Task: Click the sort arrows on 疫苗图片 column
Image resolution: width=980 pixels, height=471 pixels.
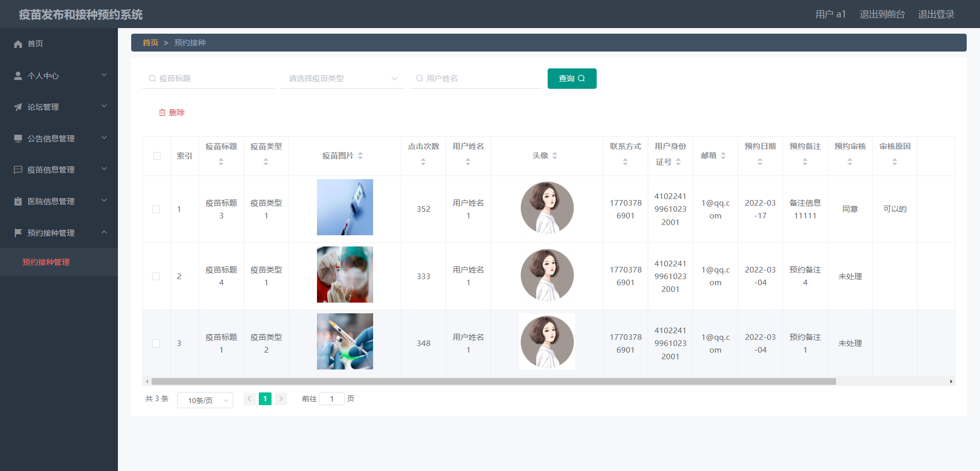Action: click(x=360, y=156)
